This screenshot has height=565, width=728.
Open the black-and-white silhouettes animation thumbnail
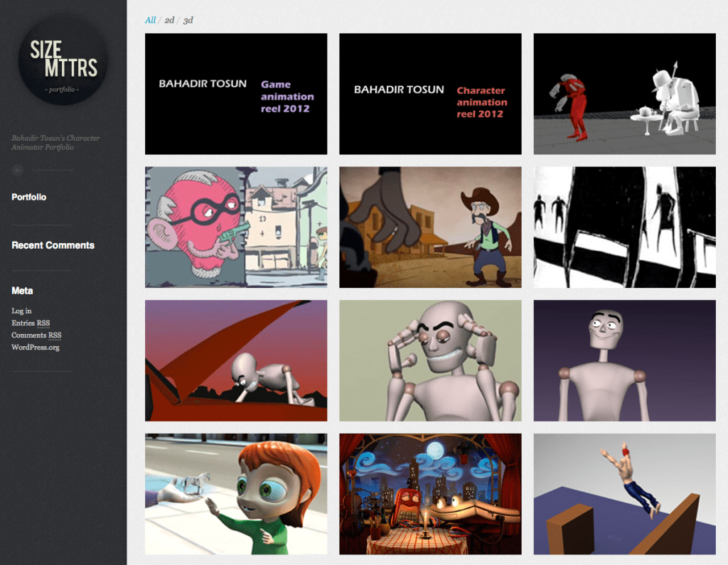(624, 227)
